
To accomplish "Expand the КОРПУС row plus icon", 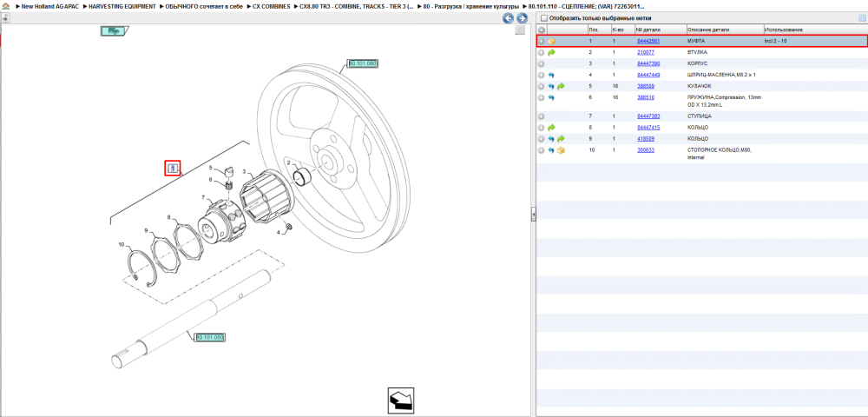I will click(542, 63).
